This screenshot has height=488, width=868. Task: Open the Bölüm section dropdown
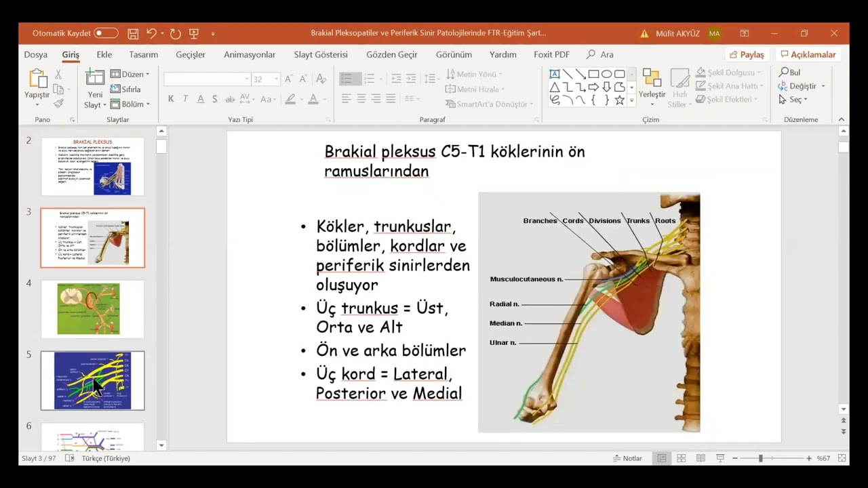tap(130, 104)
